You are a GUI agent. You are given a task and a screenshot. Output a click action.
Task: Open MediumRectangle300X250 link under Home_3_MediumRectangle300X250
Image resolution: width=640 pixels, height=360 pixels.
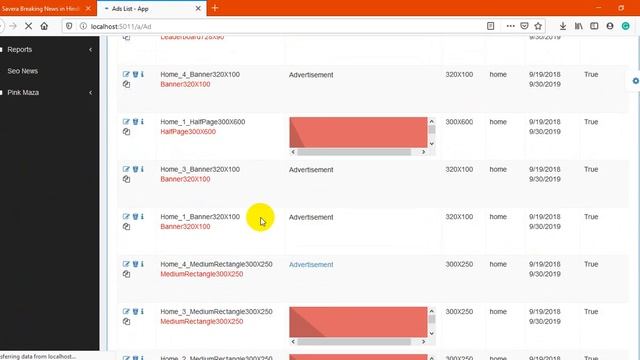coord(202,322)
